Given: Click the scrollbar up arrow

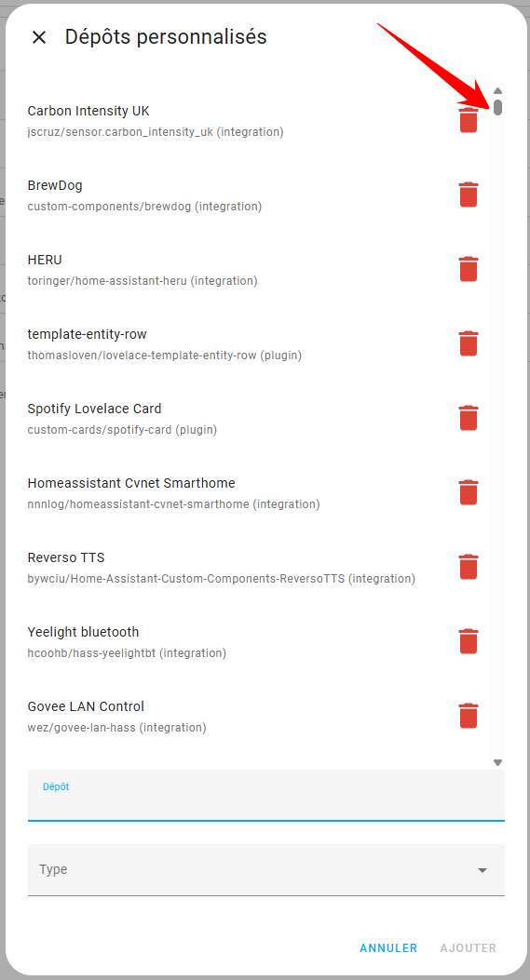Looking at the screenshot, I should point(498,90).
